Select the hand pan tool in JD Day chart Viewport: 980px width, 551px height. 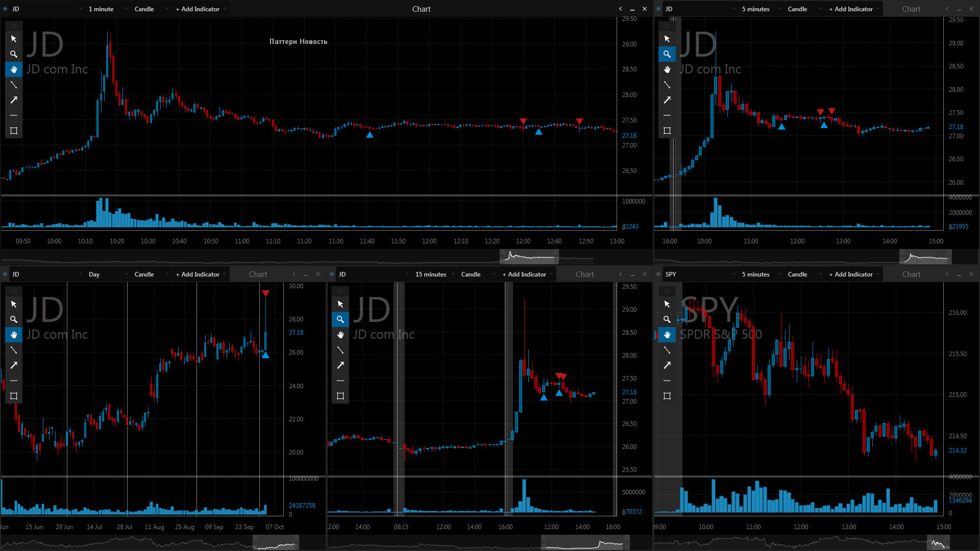point(14,335)
